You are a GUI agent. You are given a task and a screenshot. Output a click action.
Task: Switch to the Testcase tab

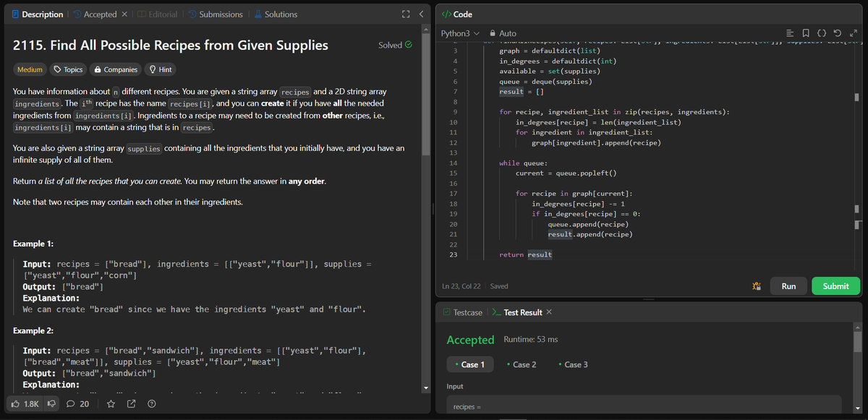(462, 312)
